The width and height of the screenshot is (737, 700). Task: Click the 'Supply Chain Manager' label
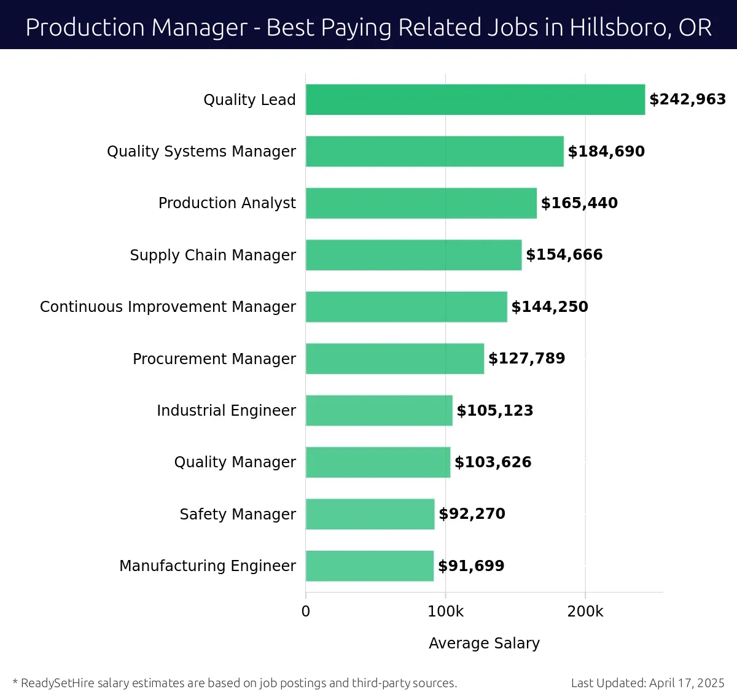pos(213,255)
